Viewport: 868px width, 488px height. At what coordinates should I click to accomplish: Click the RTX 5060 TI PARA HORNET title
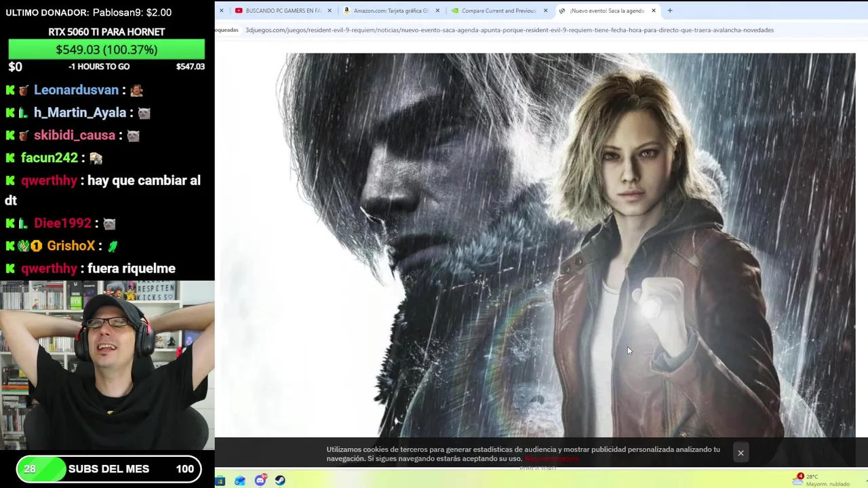click(106, 32)
